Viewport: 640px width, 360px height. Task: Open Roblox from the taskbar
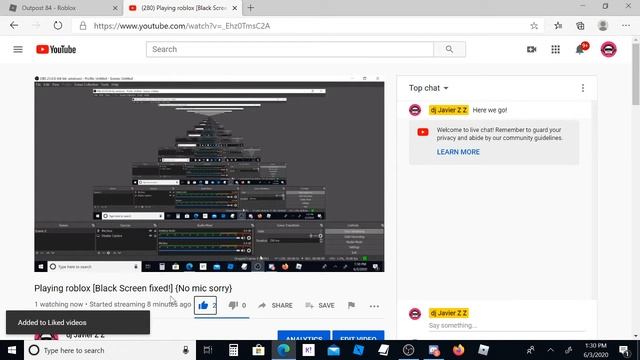pyautogui.click(x=483, y=350)
